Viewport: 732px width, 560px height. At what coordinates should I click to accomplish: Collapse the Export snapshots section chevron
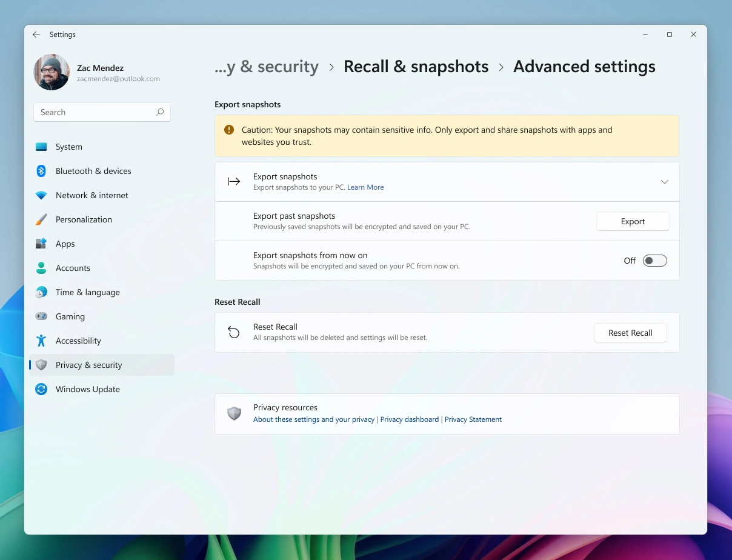point(665,182)
